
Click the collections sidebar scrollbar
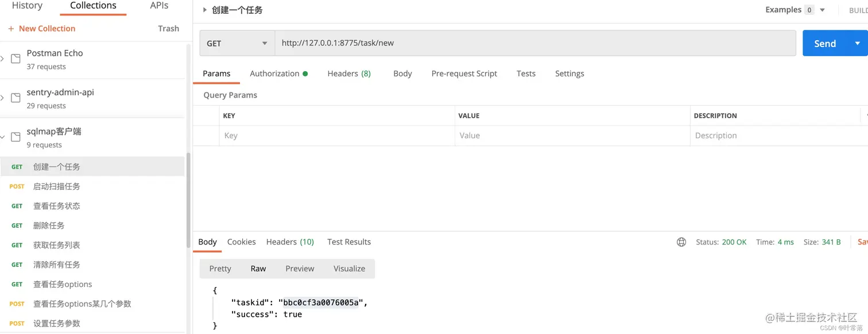pyautogui.click(x=188, y=201)
